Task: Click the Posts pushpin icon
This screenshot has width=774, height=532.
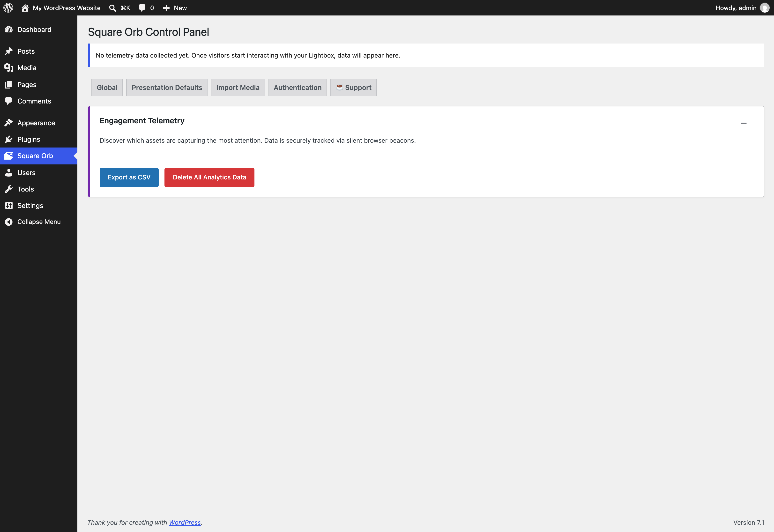Action: [9, 51]
